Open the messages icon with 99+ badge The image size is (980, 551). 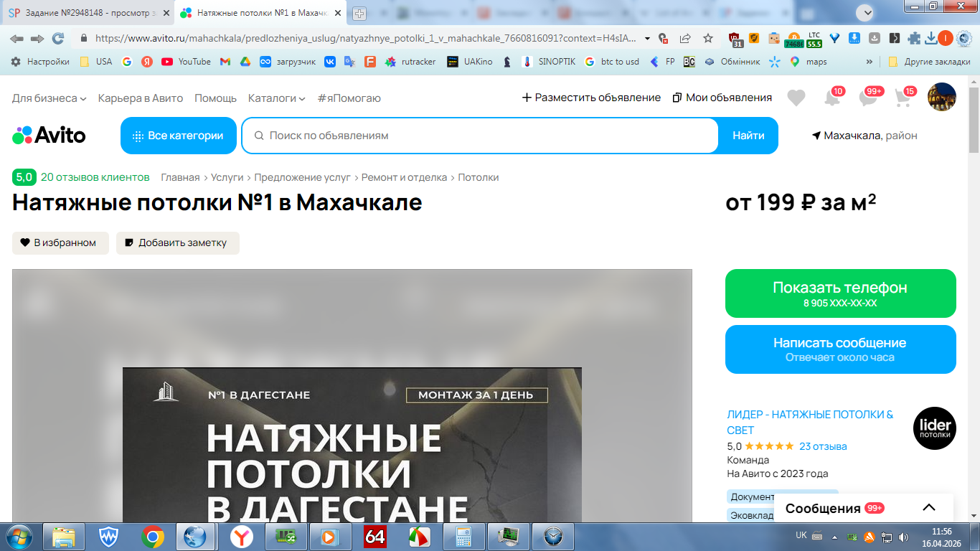click(869, 98)
